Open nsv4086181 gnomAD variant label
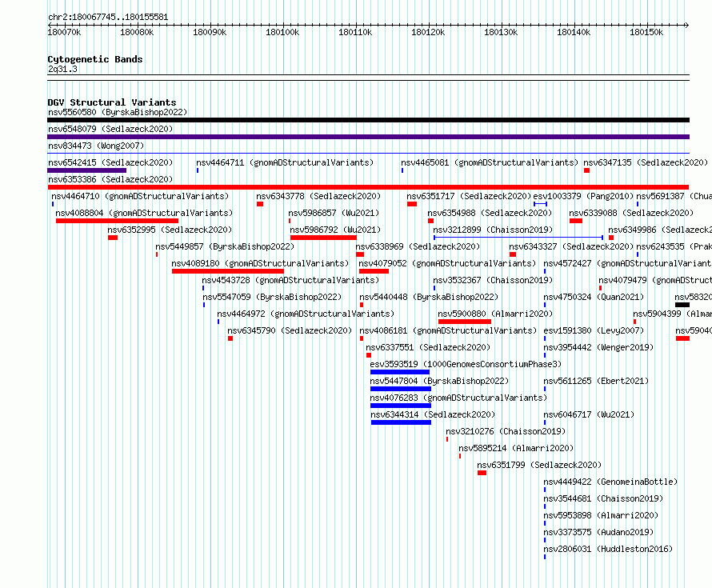Image resolution: width=712 pixels, height=588 pixels. click(x=448, y=330)
